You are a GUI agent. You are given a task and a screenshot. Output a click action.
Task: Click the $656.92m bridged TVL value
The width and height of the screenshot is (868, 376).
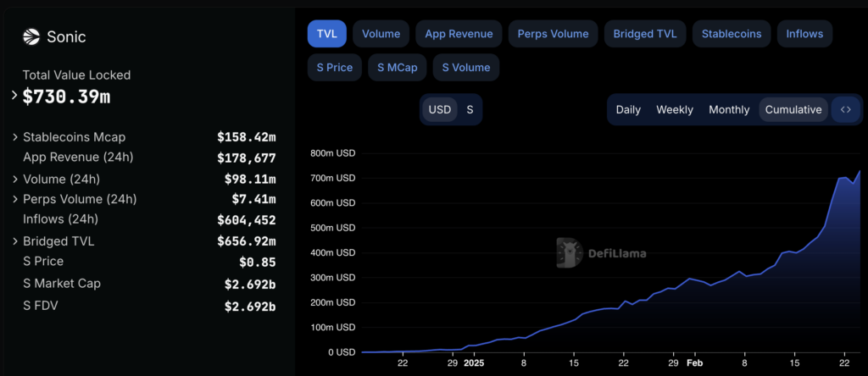point(247,241)
